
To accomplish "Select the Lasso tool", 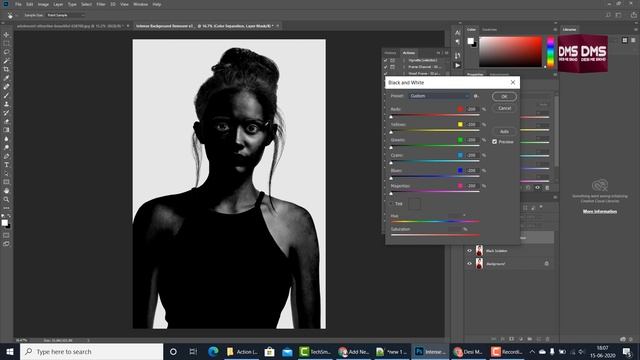I will [6, 52].
